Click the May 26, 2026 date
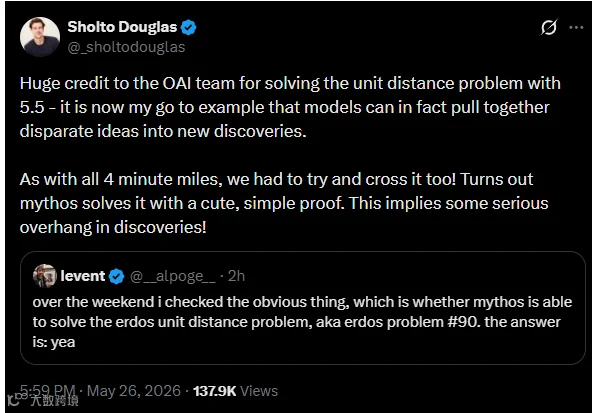This screenshot has width=592, height=413. 134,391
